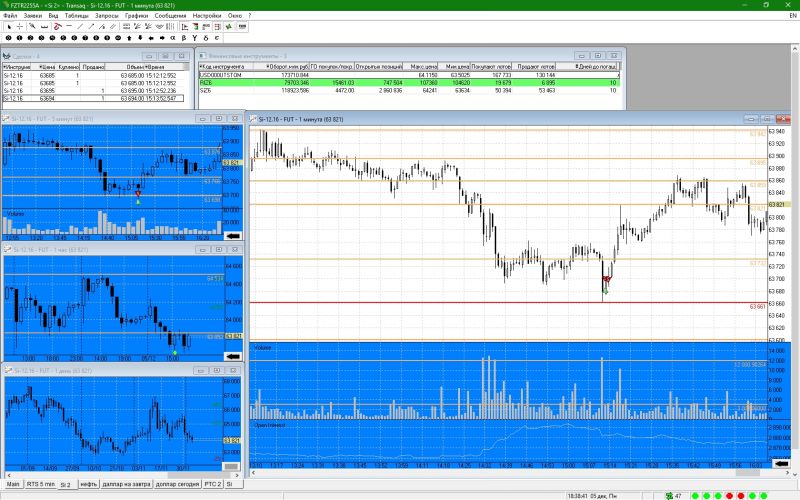Select the horizontal line drawing tool
Image resolution: width=800 pixels, height=500 pixels.
pyautogui.click(x=69, y=27)
